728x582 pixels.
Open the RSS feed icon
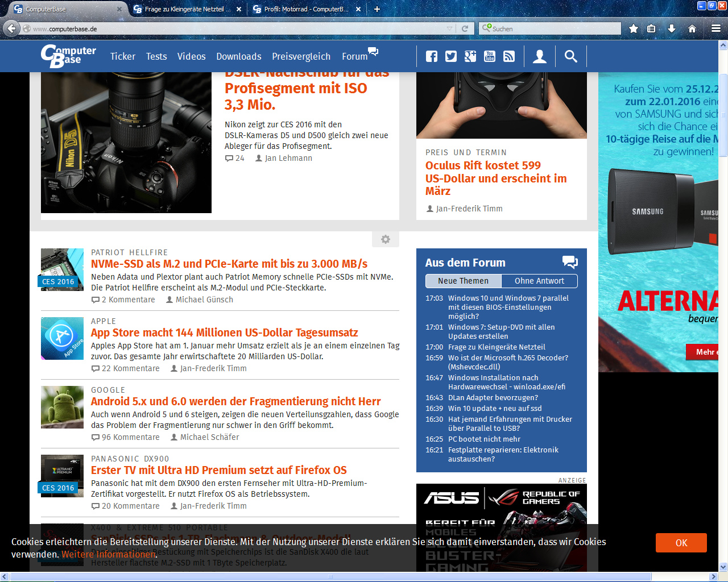tap(509, 56)
